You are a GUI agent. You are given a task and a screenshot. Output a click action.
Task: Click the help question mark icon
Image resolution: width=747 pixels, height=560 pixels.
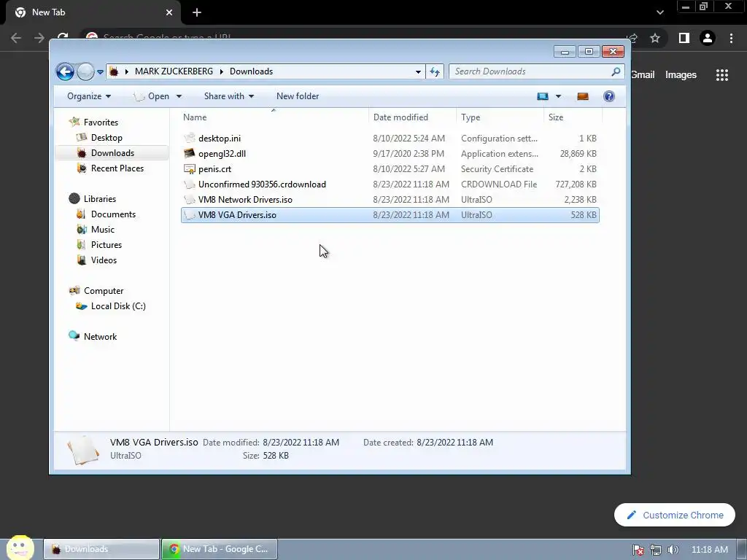[609, 96]
